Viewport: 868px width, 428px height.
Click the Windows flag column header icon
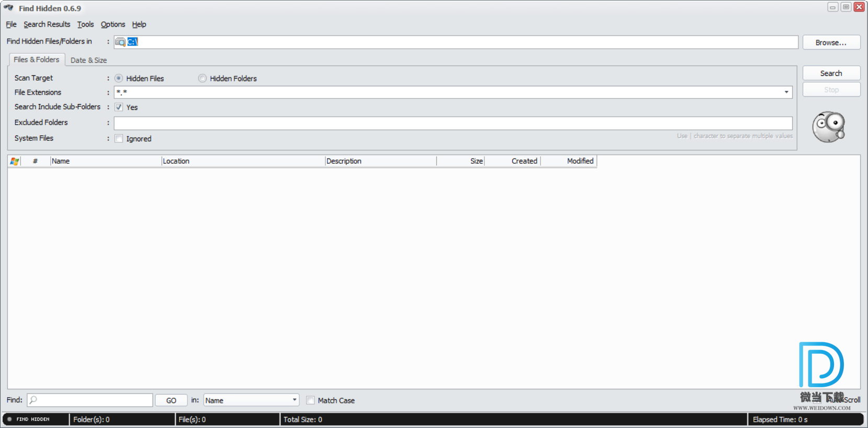(x=15, y=161)
